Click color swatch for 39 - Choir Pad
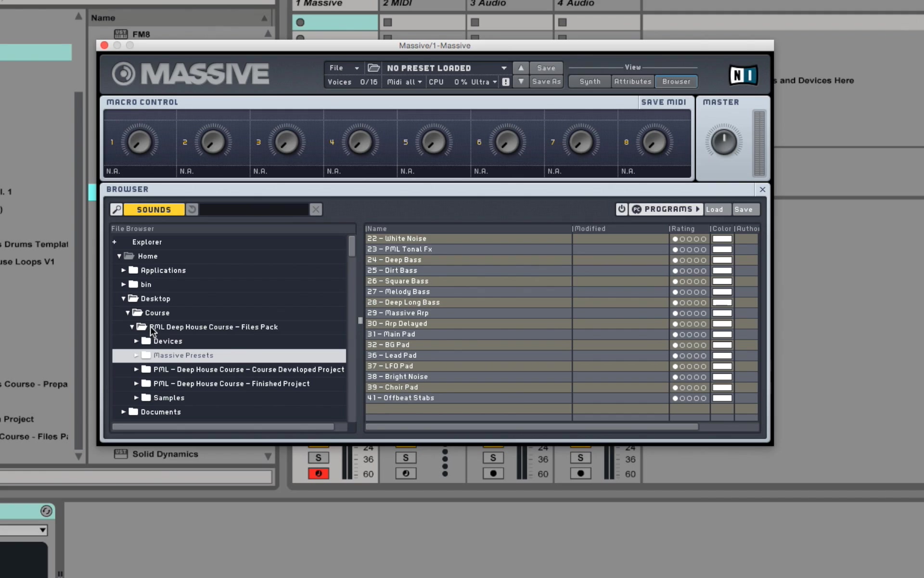 click(x=722, y=387)
